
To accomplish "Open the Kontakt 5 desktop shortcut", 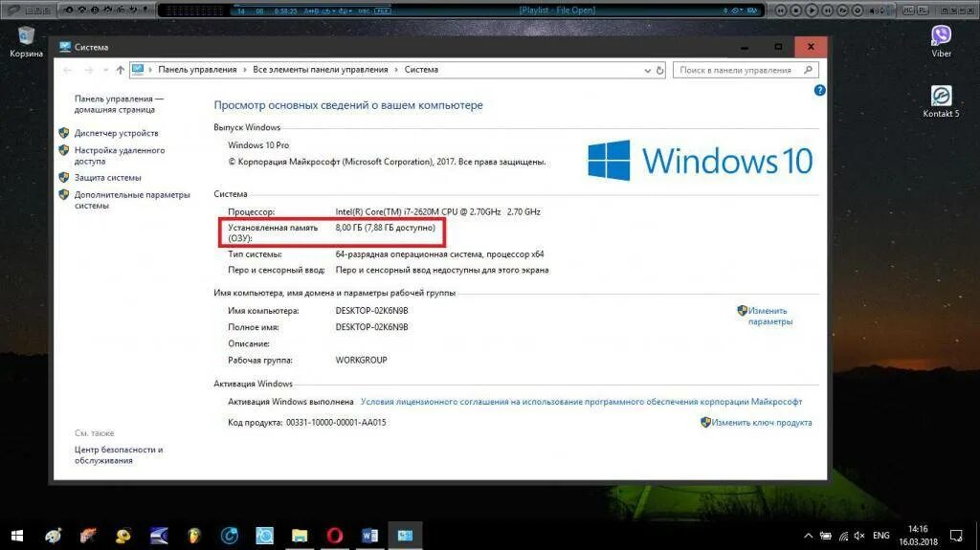I will [x=942, y=101].
